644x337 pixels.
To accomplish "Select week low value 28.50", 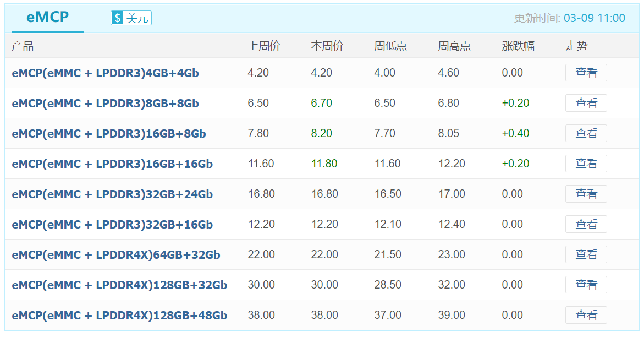I will tap(388, 285).
